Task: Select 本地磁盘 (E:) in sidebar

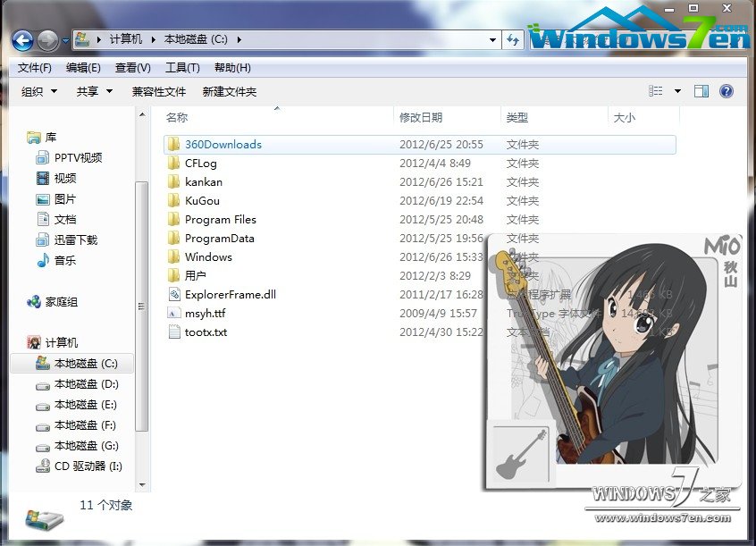Action: tap(86, 405)
